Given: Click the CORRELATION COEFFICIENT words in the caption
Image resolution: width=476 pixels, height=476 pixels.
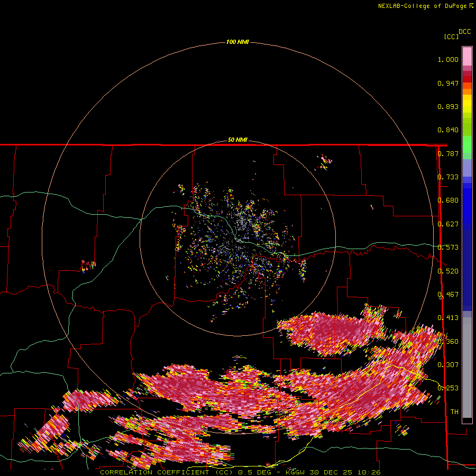Looking at the screenshot, I should tap(154, 472).
